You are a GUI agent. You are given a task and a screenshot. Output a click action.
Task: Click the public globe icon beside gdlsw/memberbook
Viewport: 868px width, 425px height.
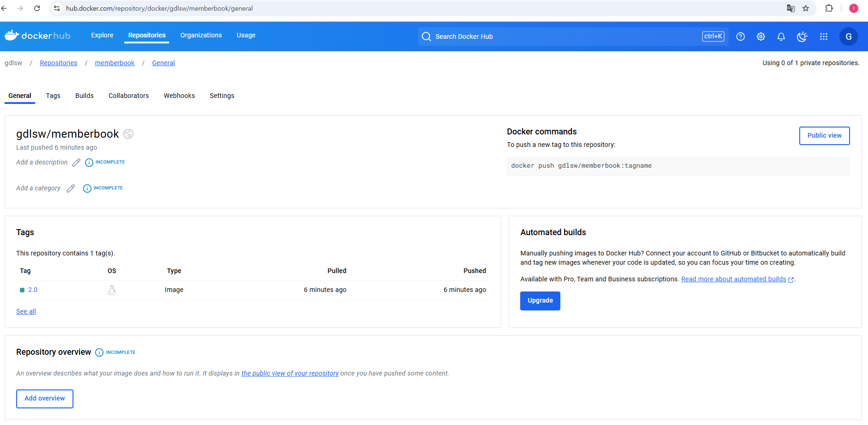click(128, 134)
